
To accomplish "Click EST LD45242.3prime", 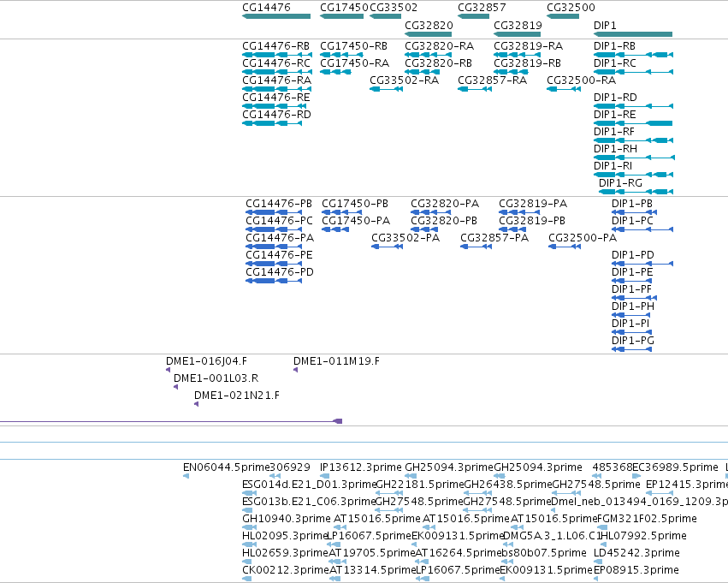I will point(597,562).
